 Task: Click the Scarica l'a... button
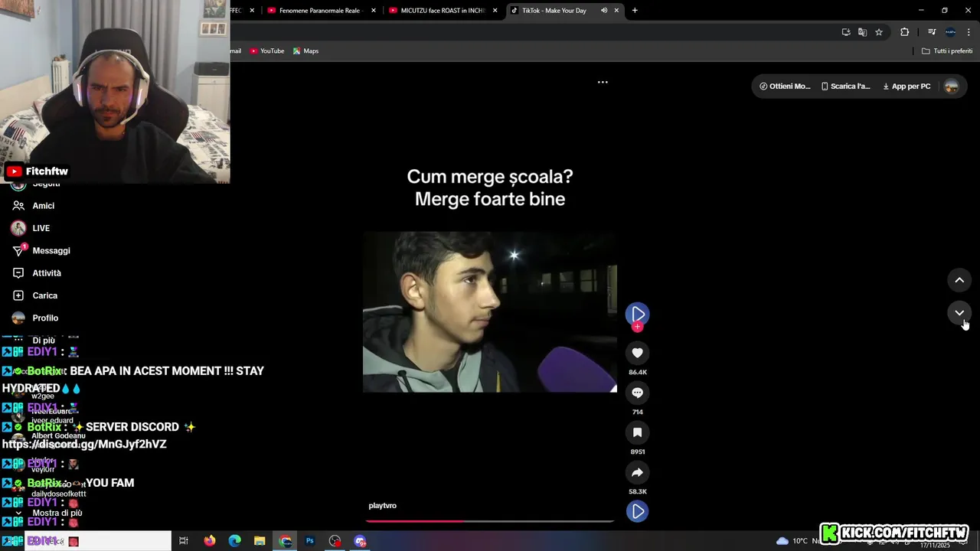click(846, 86)
